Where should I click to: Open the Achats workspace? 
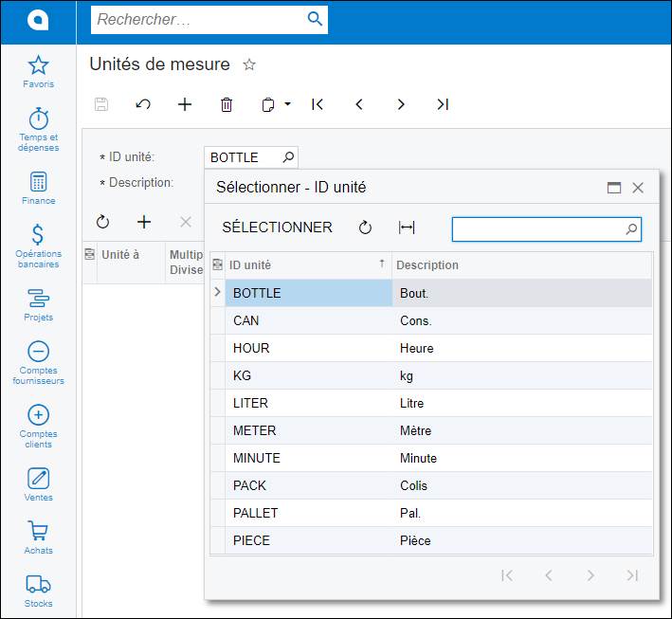point(38,537)
